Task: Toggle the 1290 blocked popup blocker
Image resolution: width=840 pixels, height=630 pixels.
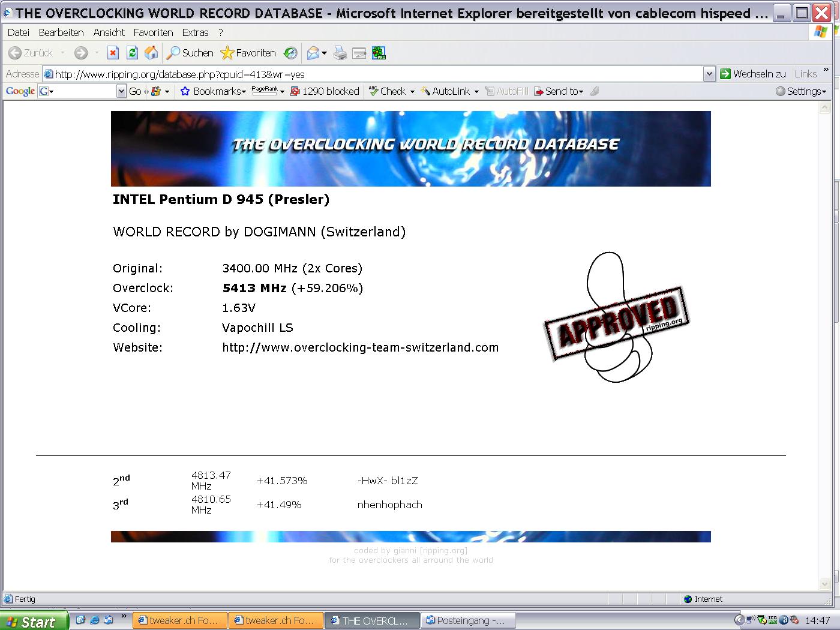Action: pyautogui.click(x=325, y=91)
